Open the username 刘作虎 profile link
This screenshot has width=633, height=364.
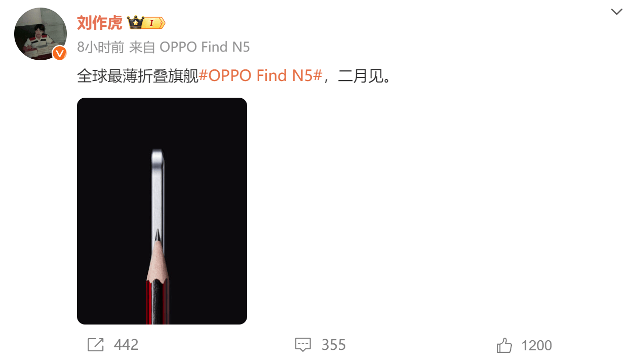click(x=100, y=23)
